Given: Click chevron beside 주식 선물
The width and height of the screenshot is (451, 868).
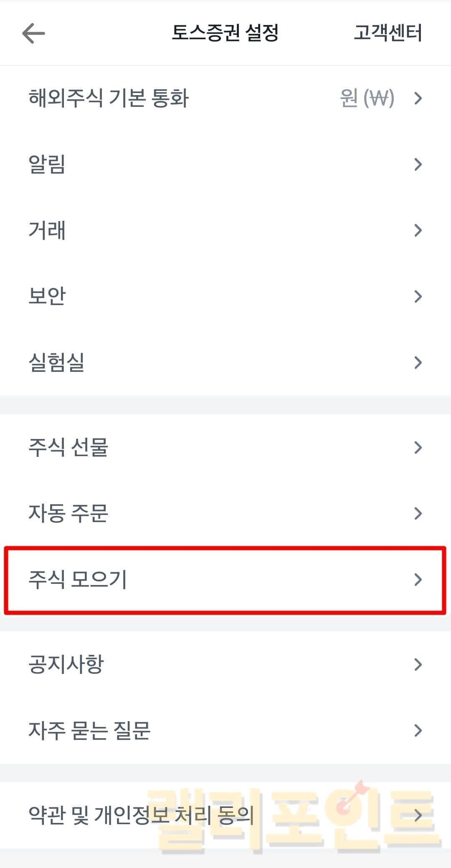Looking at the screenshot, I should coord(418,447).
